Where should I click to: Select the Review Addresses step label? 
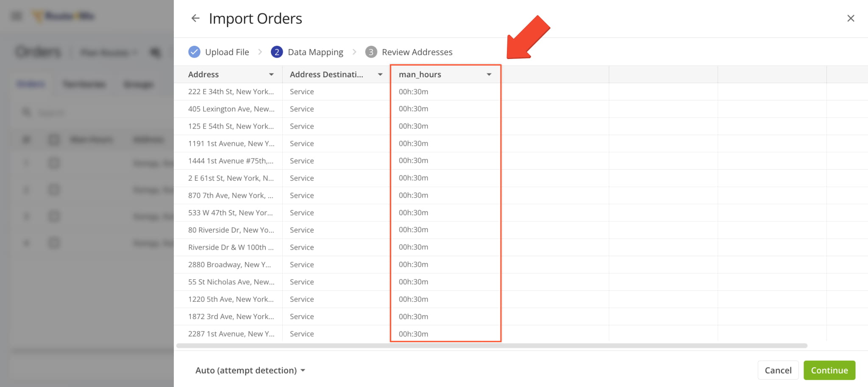click(x=417, y=52)
